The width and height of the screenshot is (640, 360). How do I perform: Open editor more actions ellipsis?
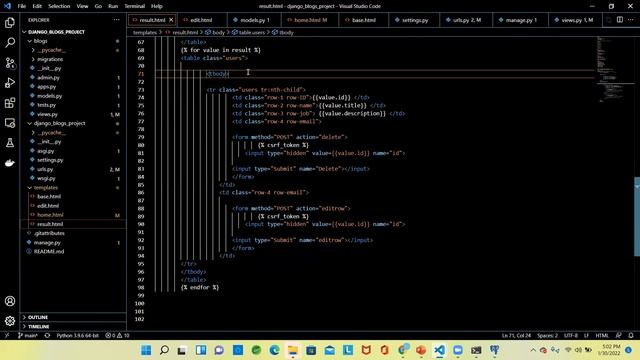(631, 20)
